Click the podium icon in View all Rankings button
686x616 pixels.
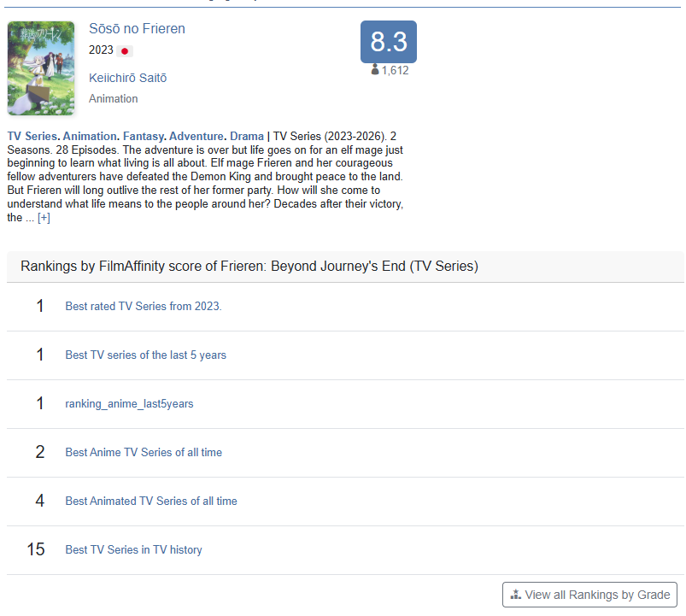click(516, 594)
